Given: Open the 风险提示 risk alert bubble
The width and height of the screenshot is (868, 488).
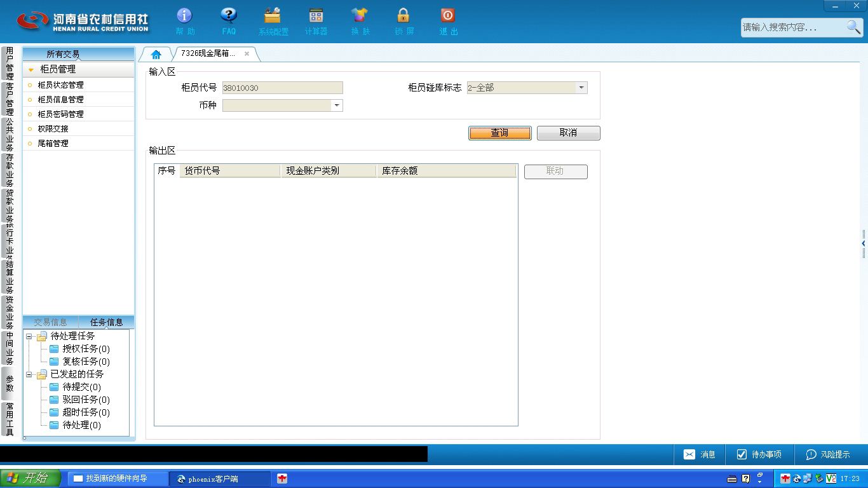Looking at the screenshot, I should (x=828, y=454).
